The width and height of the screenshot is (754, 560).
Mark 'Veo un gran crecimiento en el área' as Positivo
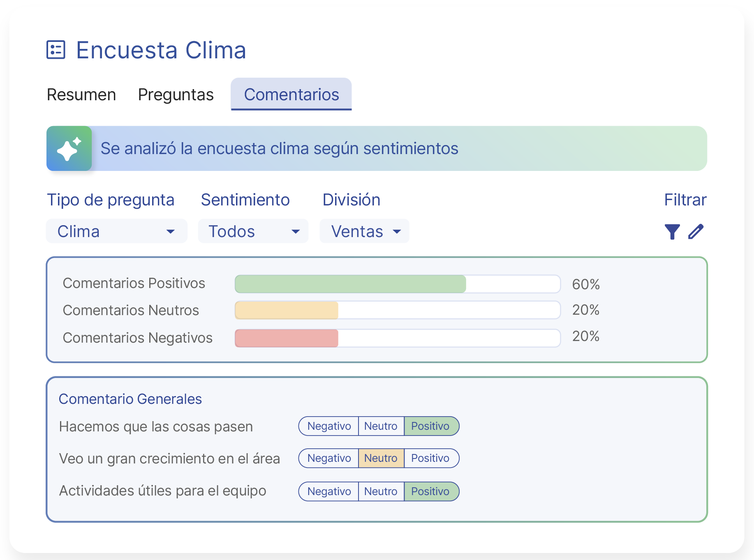point(431,458)
